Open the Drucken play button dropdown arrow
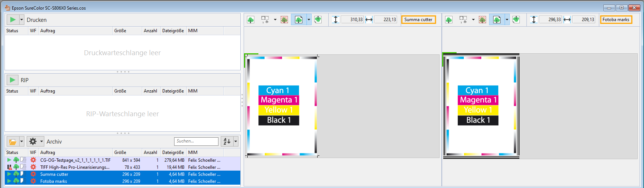 click(x=22, y=20)
